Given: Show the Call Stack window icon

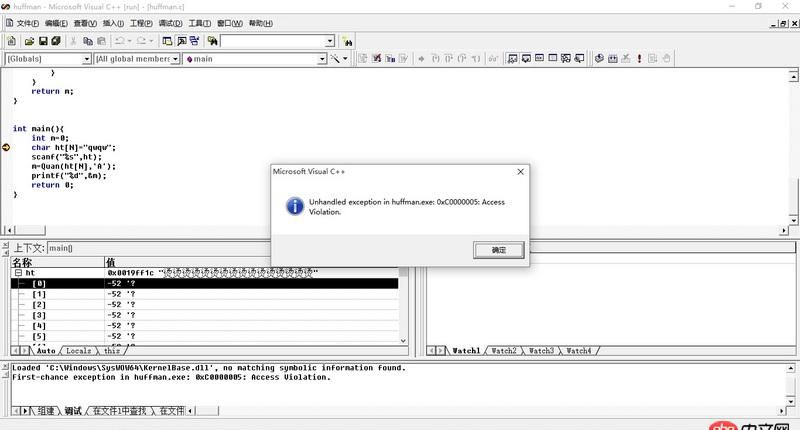Looking at the screenshot, I should click(x=566, y=59).
